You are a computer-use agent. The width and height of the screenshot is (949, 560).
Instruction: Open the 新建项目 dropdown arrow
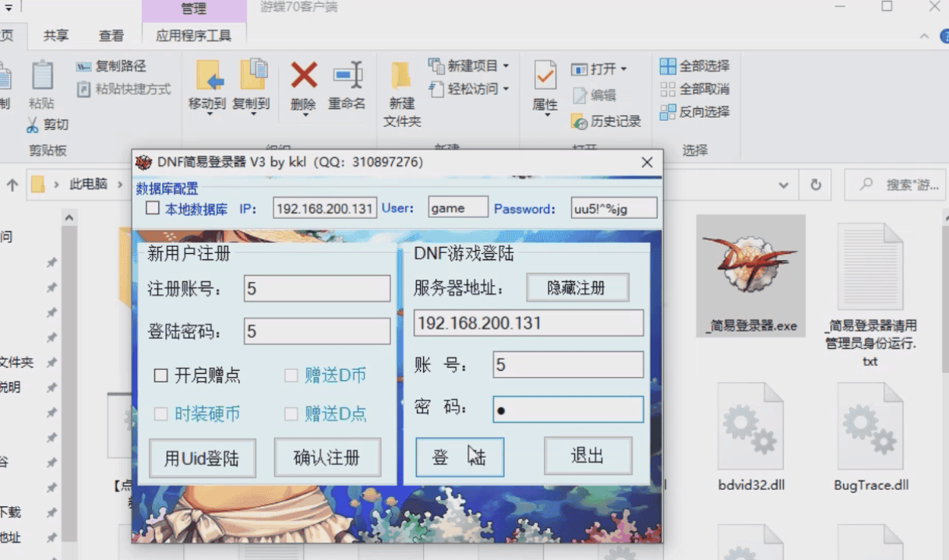506,66
